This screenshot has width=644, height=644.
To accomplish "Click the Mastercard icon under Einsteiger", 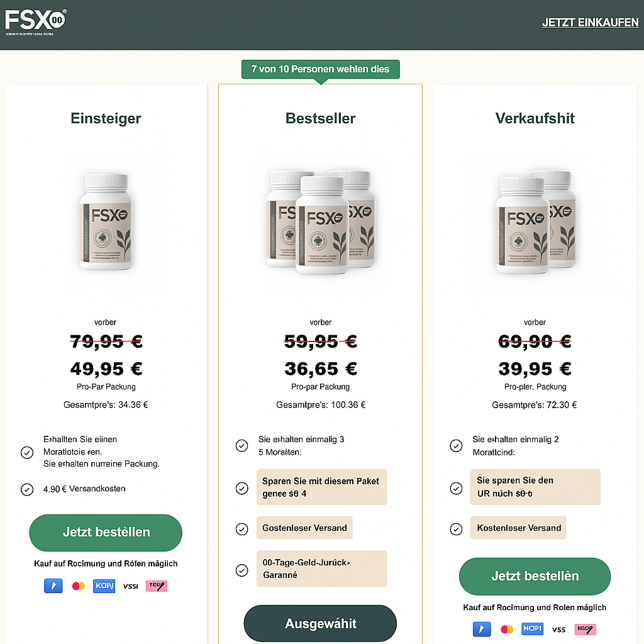I will [79, 586].
